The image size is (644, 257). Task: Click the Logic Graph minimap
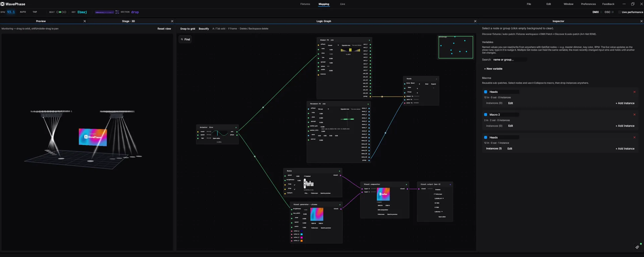(x=455, y=47)
